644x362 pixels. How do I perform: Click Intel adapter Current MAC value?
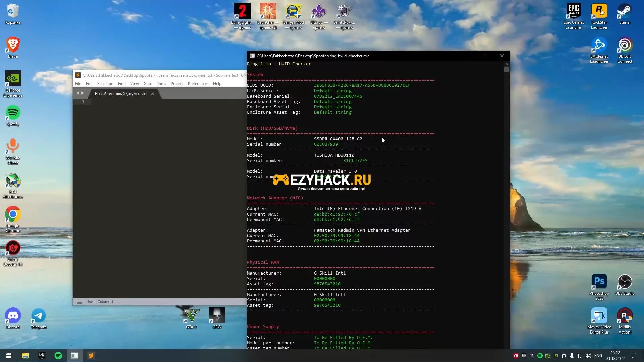coord(336,214)
